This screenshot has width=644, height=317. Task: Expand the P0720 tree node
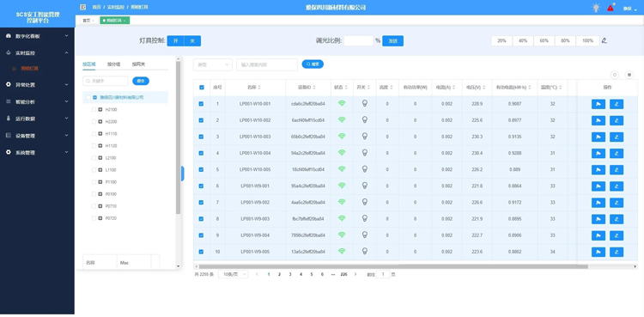[x=100, y=218]
